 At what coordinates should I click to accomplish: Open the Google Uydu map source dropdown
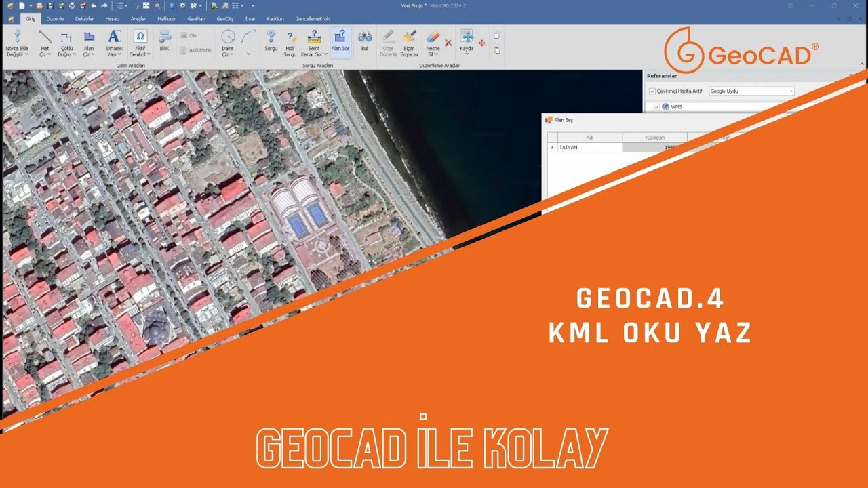point(751,91)
